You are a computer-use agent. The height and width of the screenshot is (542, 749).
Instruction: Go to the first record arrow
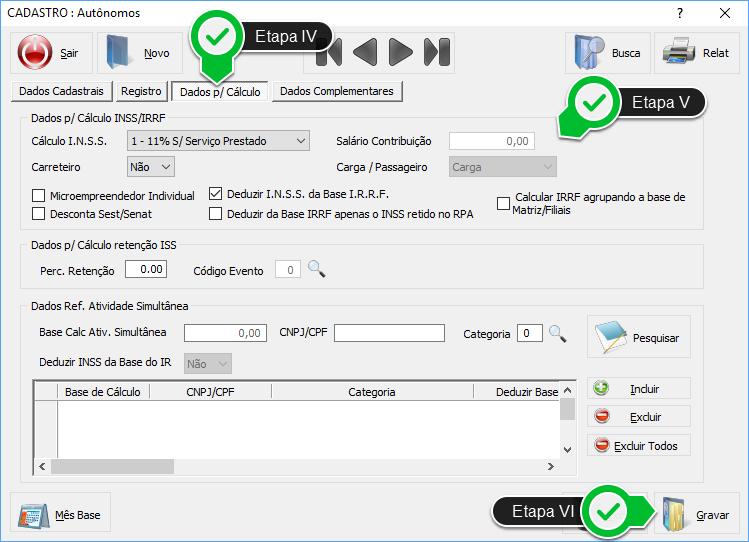tap(335, 52)
